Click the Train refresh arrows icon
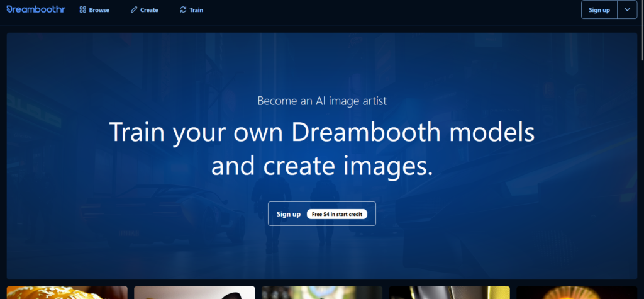This screenshot has height=299, width=644. 183,10
